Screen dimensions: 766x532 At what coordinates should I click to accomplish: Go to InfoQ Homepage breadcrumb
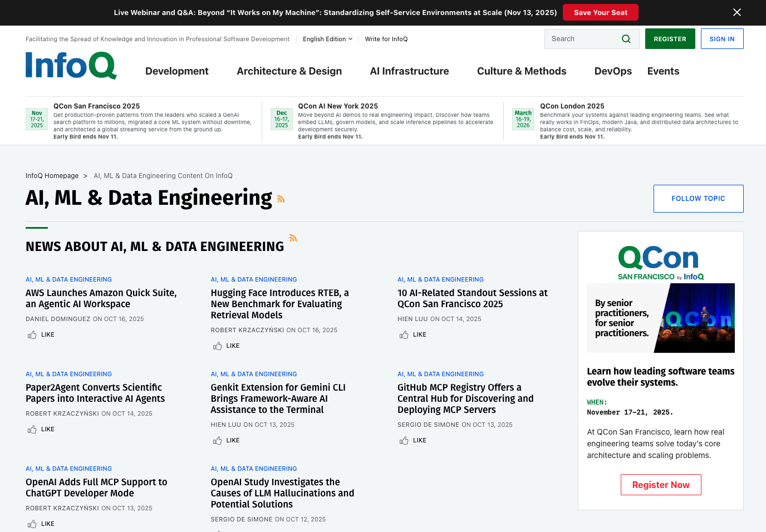tap(52, 176)
